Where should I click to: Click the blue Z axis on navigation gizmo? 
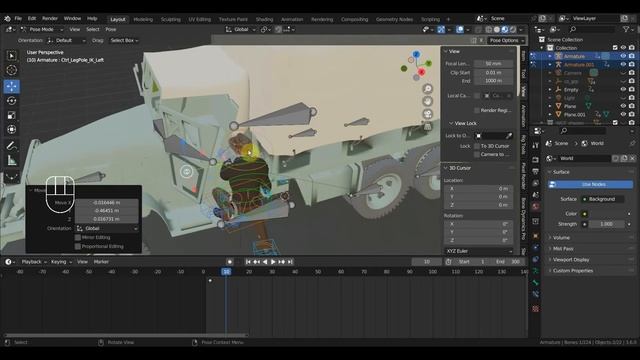pyautogui.click(x=416, y=54)
